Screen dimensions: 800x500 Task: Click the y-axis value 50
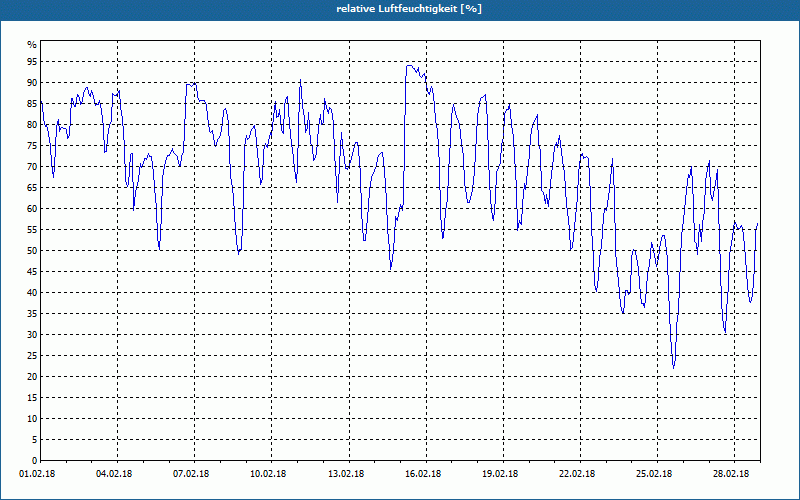32,251
